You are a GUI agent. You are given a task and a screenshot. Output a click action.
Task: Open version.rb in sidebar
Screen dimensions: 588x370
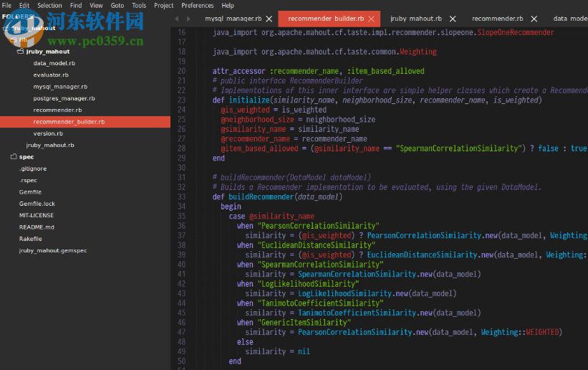click(48, 133)
